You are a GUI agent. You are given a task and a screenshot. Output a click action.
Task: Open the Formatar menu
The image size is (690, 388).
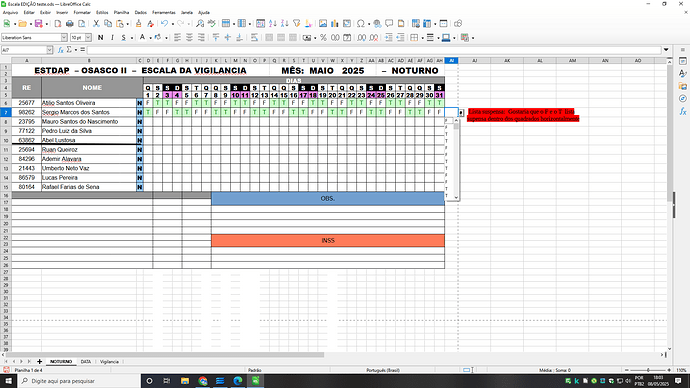click(82, 12)
